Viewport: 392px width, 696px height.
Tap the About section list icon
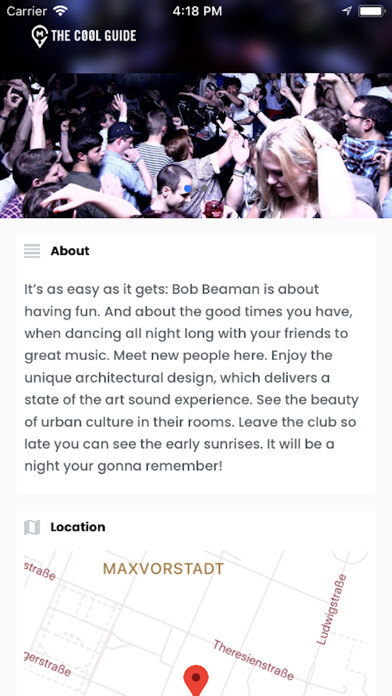[x=32, y=251]
